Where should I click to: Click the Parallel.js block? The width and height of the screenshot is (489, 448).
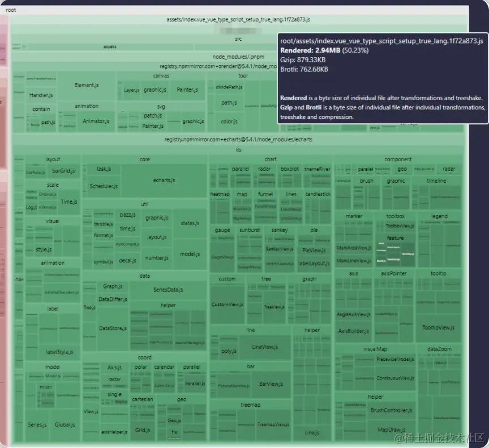195,384
